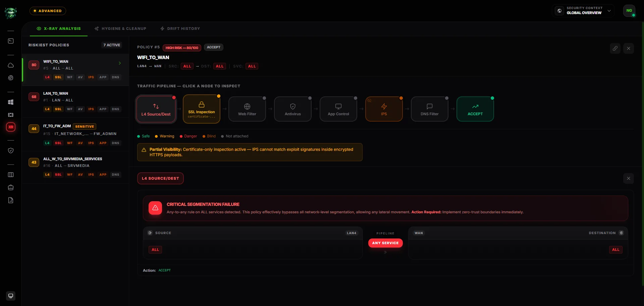Click the SENSITIVE tag on IT_TO_FW_ADM

click(x=85, y=127)
